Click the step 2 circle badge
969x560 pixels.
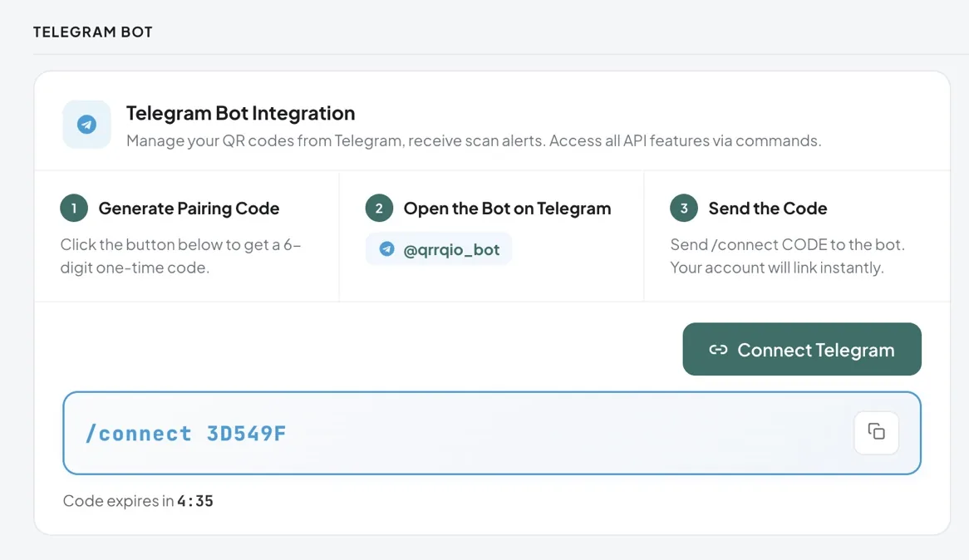point(379,209)
